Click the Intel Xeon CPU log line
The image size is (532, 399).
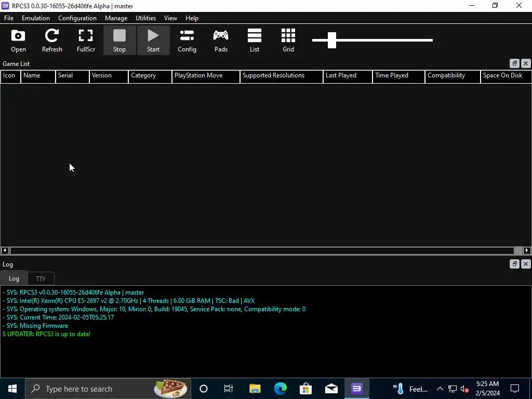point(128,301)
